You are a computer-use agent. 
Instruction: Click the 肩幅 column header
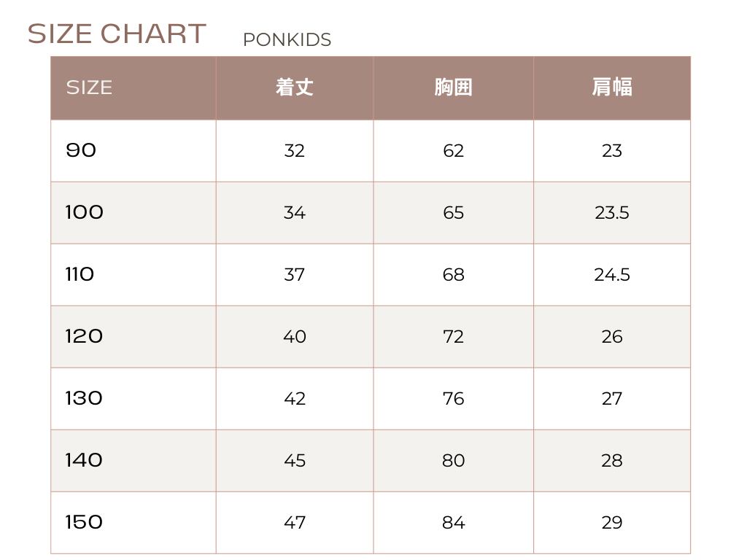pyautogui.click(x=611, y=87)
